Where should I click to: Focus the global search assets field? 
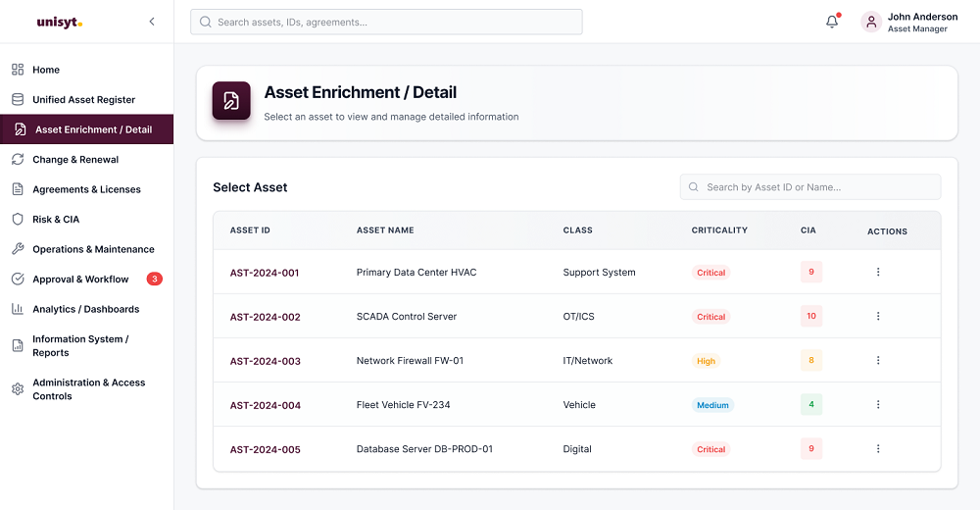pos(386,22)
